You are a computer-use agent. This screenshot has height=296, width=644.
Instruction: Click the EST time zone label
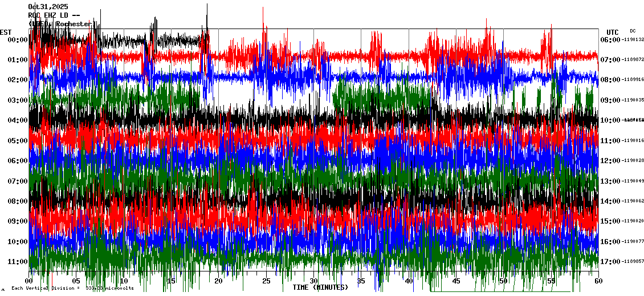coord(6,32)
